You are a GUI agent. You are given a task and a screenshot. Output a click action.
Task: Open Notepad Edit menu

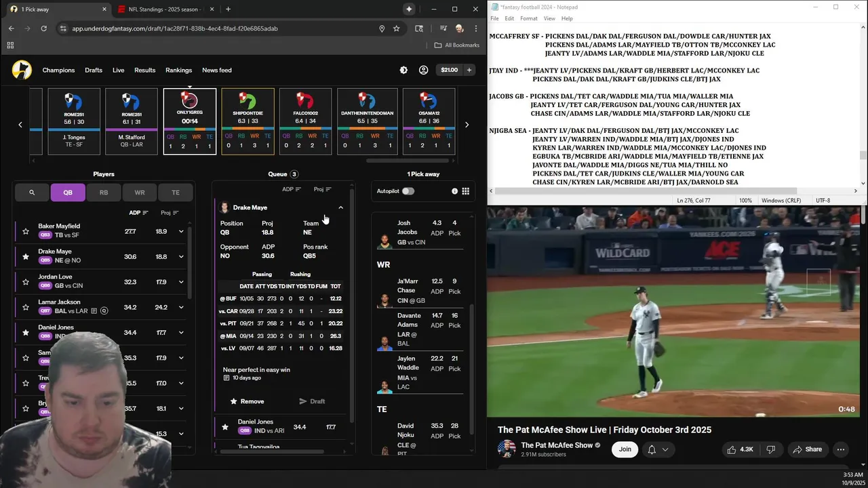coord(509,18)
